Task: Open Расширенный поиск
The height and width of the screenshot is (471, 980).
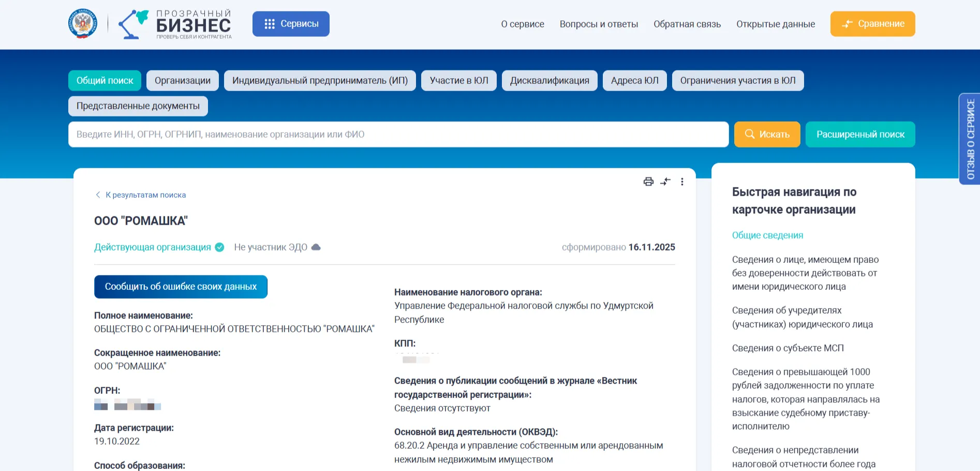Action: click(860, 134)
